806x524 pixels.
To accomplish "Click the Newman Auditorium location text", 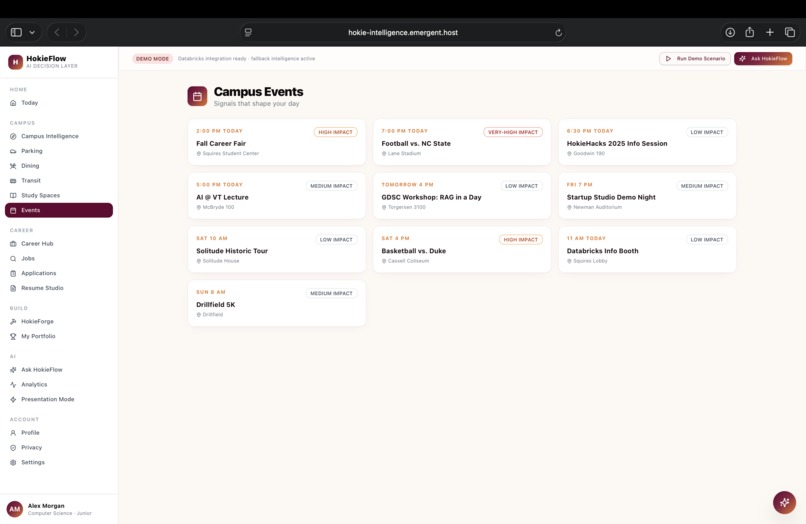I will [597, 207].
